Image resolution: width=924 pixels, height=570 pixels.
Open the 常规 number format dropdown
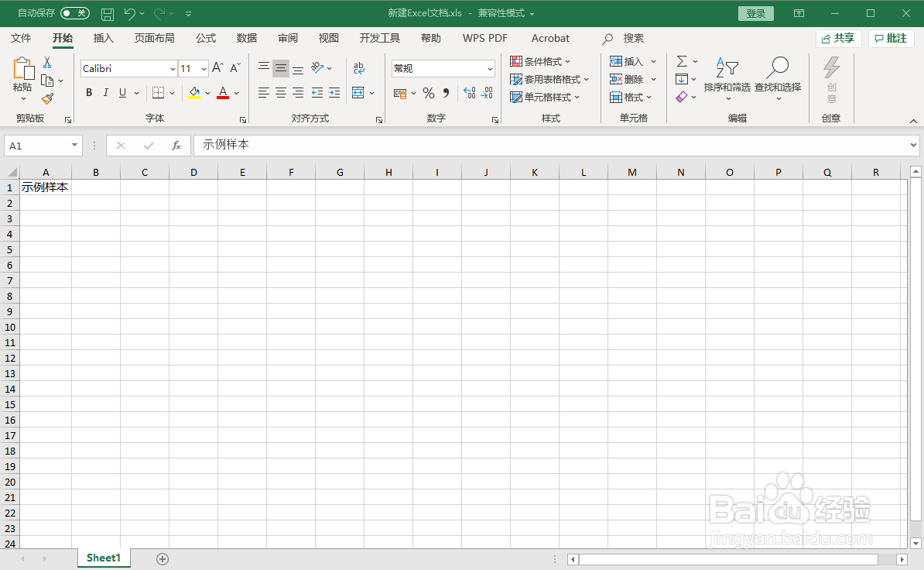coord(441,68)
